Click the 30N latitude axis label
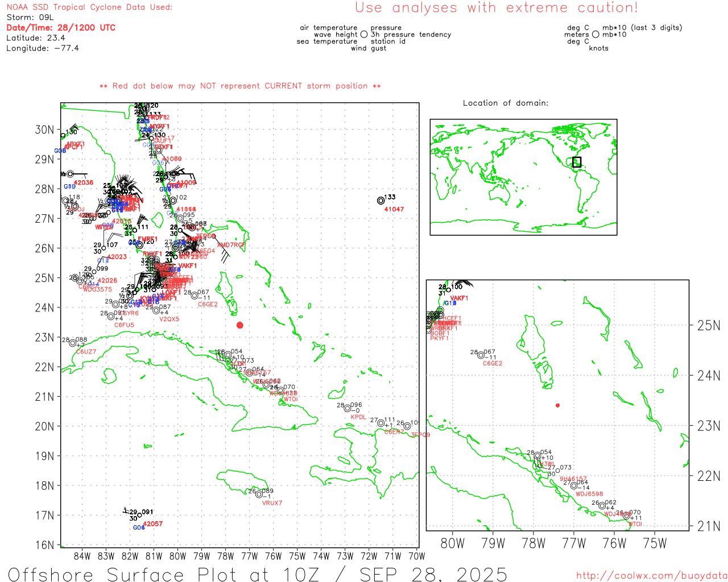Image resolution: width=728 pixels, height=582 pixels. pos(44,130)
